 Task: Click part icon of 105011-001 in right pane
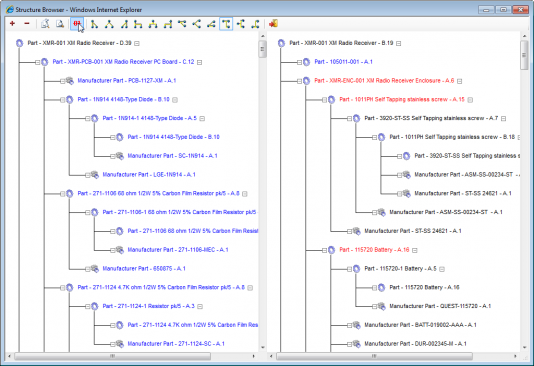pyautogui.click(x=307, y=62)
